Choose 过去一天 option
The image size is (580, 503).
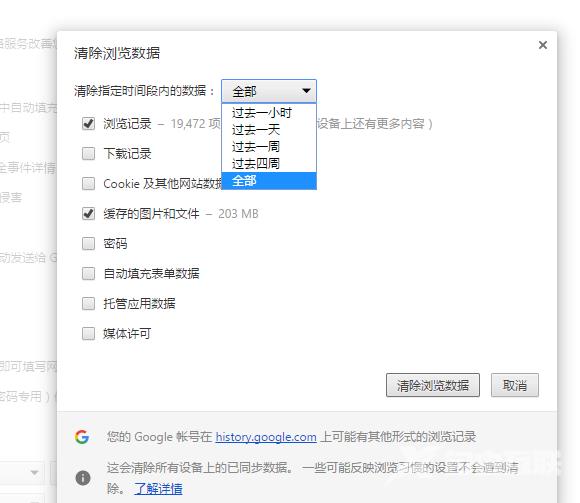[x=269, y=129]
